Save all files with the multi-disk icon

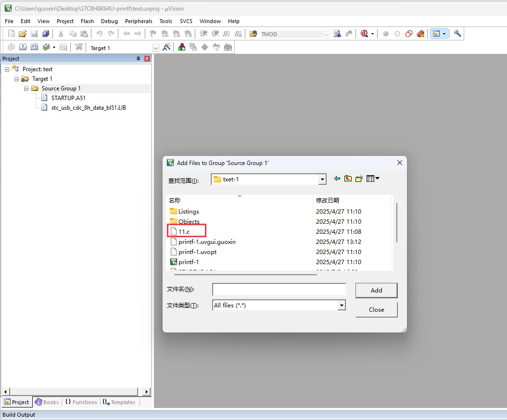[46, 34]
